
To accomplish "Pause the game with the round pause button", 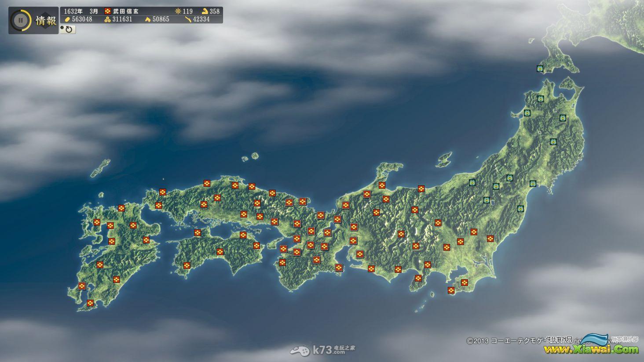I will (x=20, y=20).
